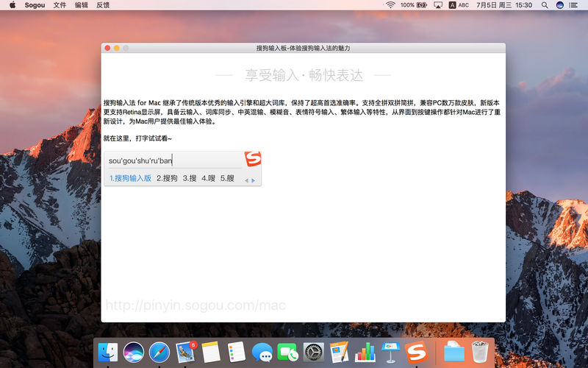Open Messages from the Dock
This screenshot has width=588, height=368.
[262, 353]
